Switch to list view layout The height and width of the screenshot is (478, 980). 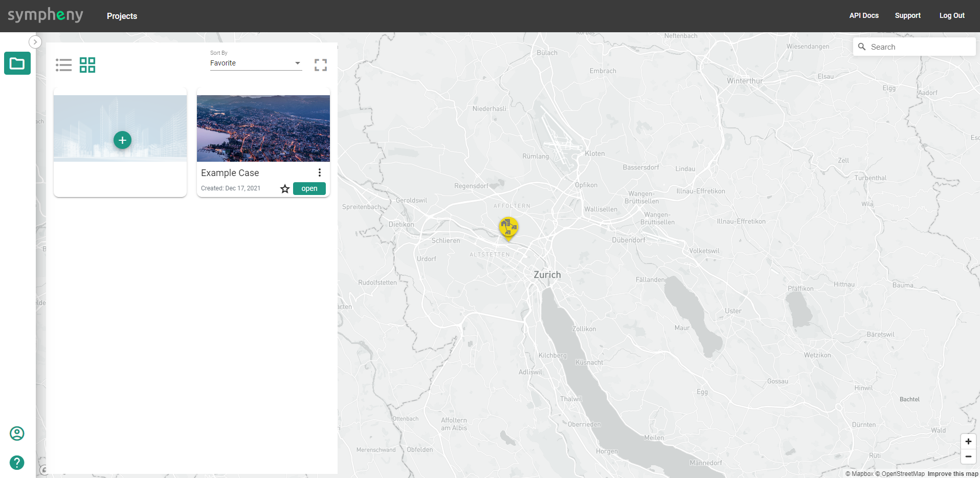[x=63, y=65]
